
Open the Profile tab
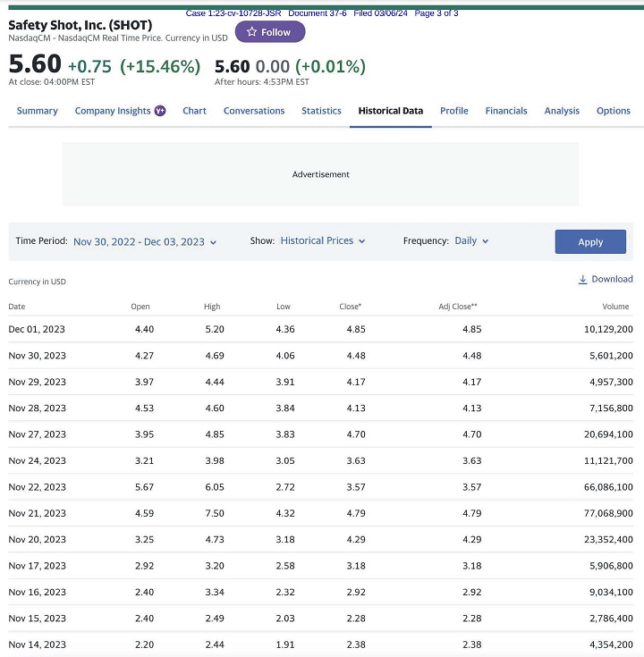[453, 111]
